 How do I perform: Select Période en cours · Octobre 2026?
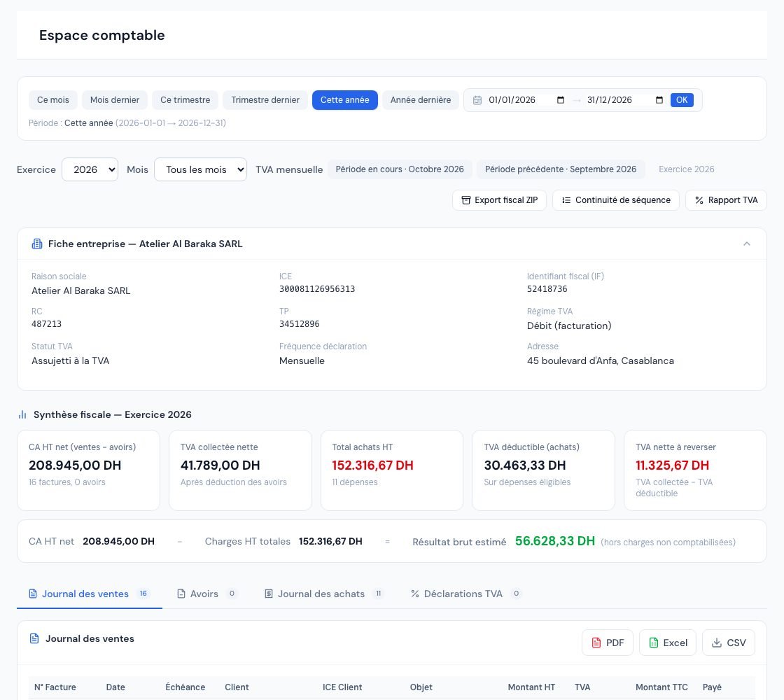400,169
